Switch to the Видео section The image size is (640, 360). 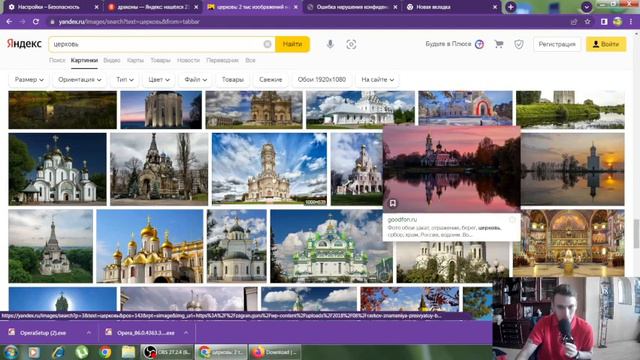[111, 60]
